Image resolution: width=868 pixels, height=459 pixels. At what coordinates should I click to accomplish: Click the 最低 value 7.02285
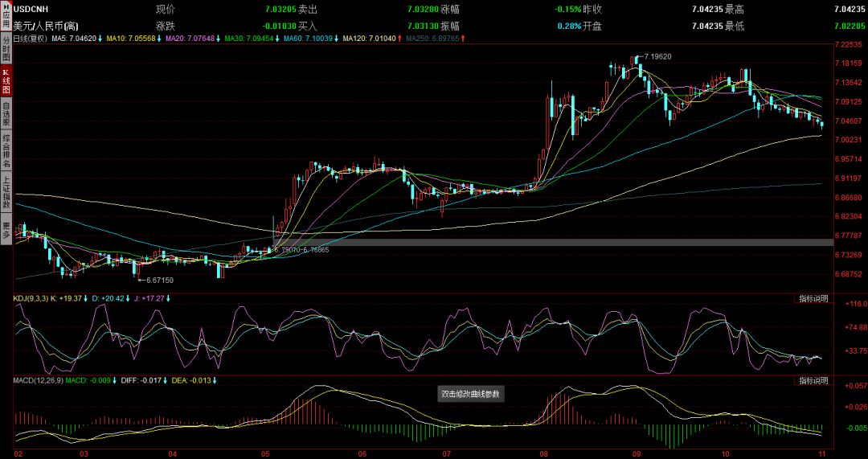click(x=850, y=26)
